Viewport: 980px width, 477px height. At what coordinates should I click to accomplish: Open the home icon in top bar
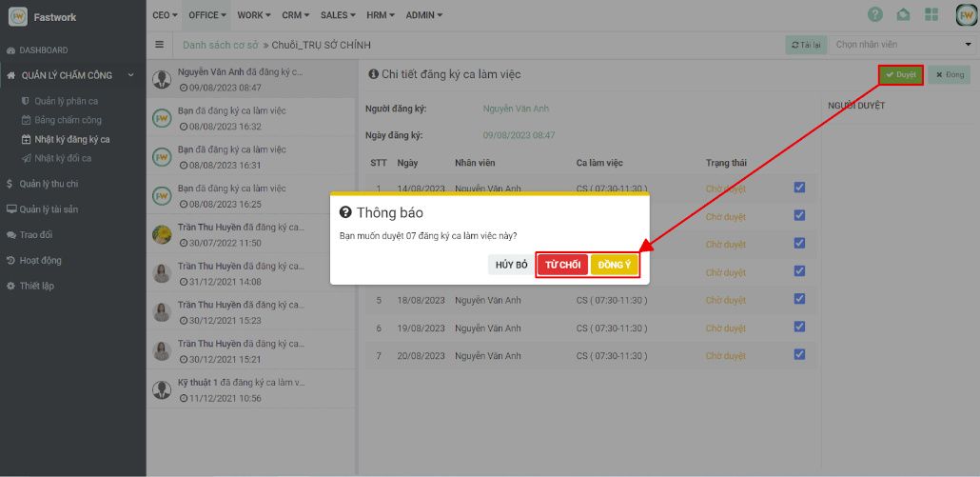click(x=903, y=15)
